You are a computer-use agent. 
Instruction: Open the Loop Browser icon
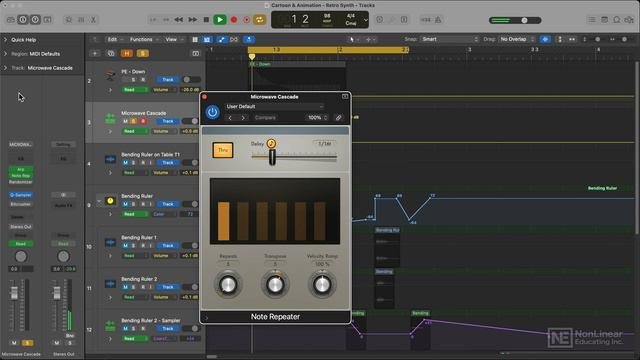pos(617,20)
